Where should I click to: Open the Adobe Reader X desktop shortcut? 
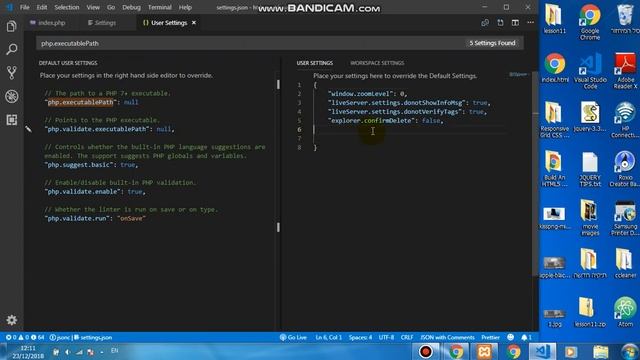pos(625,71)
